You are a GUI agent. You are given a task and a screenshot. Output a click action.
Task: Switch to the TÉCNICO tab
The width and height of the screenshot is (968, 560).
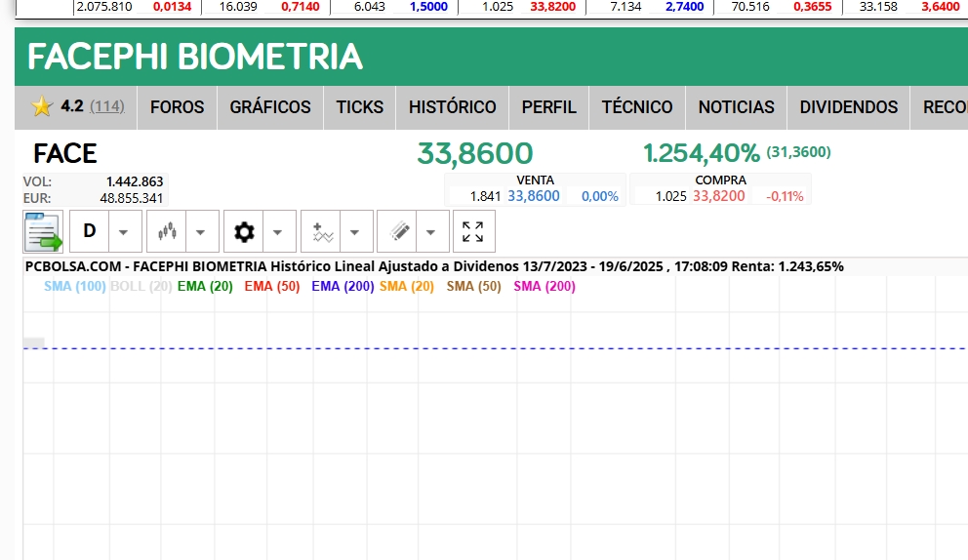click(x=637, y=107)
